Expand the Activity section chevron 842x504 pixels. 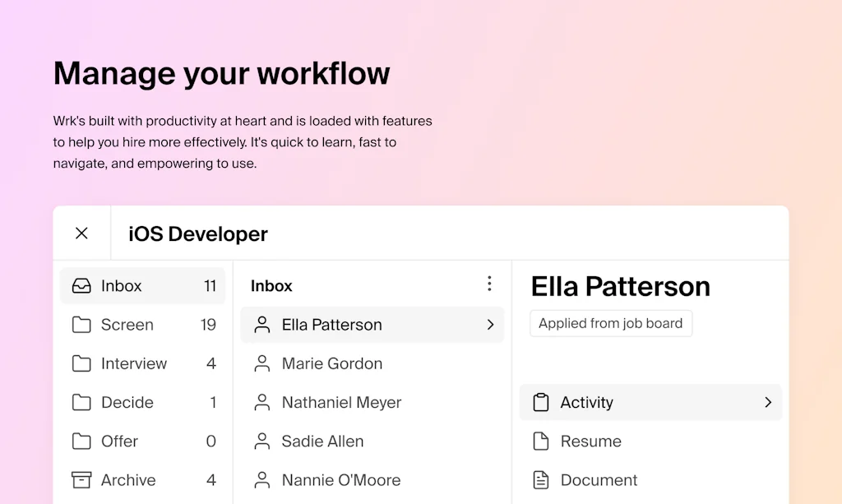(x=766, y=402)
